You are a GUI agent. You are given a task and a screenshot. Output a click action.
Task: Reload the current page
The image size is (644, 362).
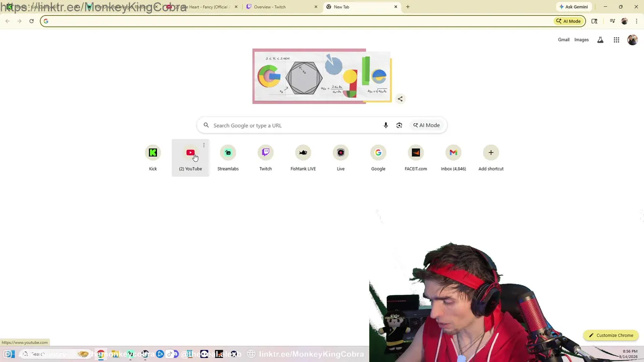31,21
